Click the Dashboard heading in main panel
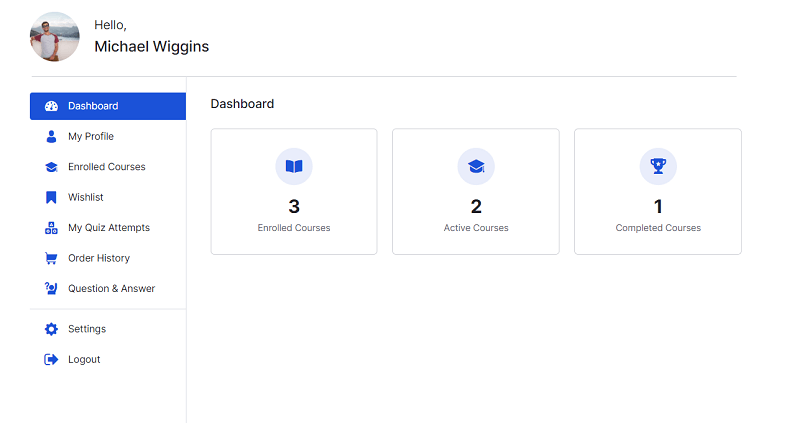The height and width of the screenshot is (423, 800). pyautogui.click(x=242, y=104)
